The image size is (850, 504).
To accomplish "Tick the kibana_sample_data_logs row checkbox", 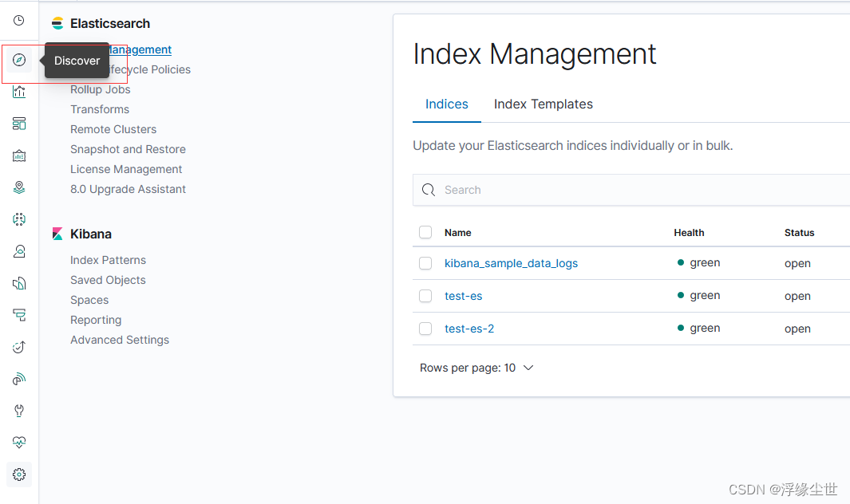I will pyautogui.click(x=425, y=263).
